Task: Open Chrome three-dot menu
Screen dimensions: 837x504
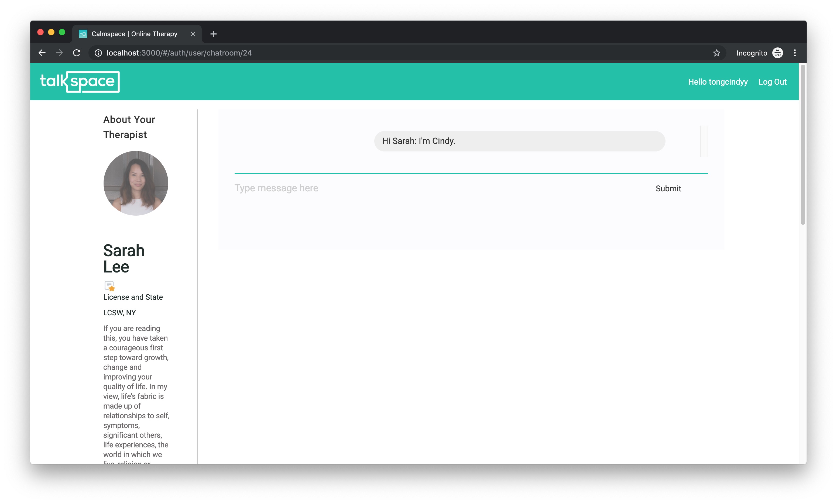Action: coord(795,53)
